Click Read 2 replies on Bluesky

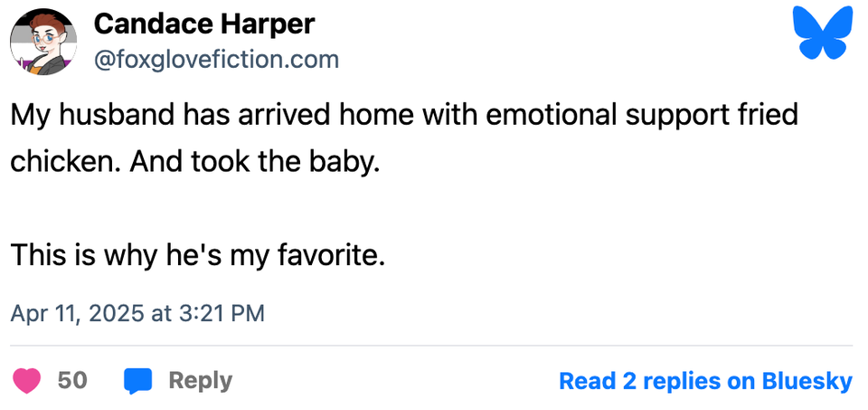(x=705, y=381)
